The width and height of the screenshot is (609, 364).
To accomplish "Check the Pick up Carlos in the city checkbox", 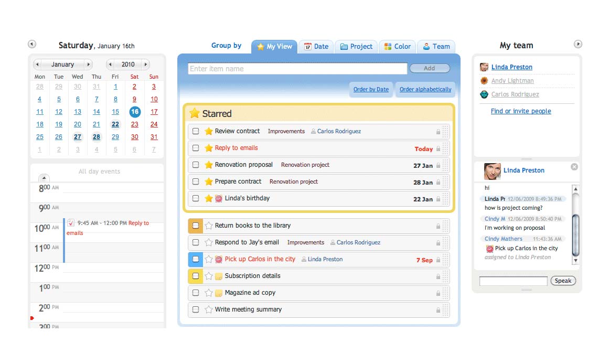I will pos(196,259).
